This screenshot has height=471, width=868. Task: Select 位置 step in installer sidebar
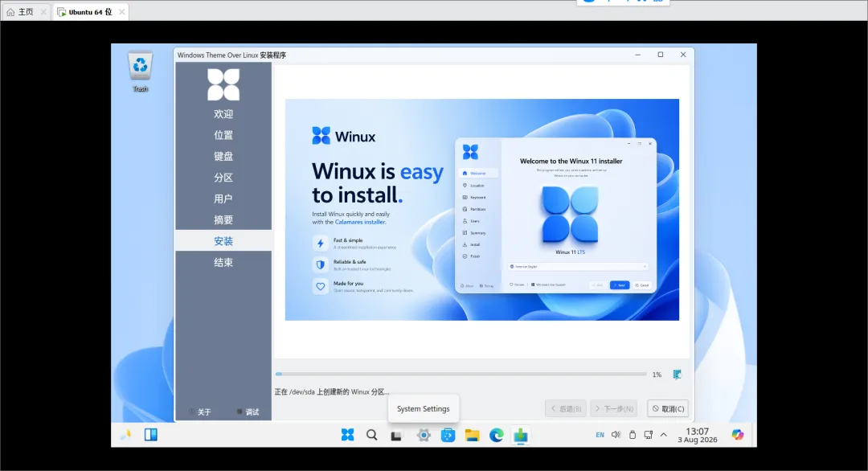[x=223, y=135]
